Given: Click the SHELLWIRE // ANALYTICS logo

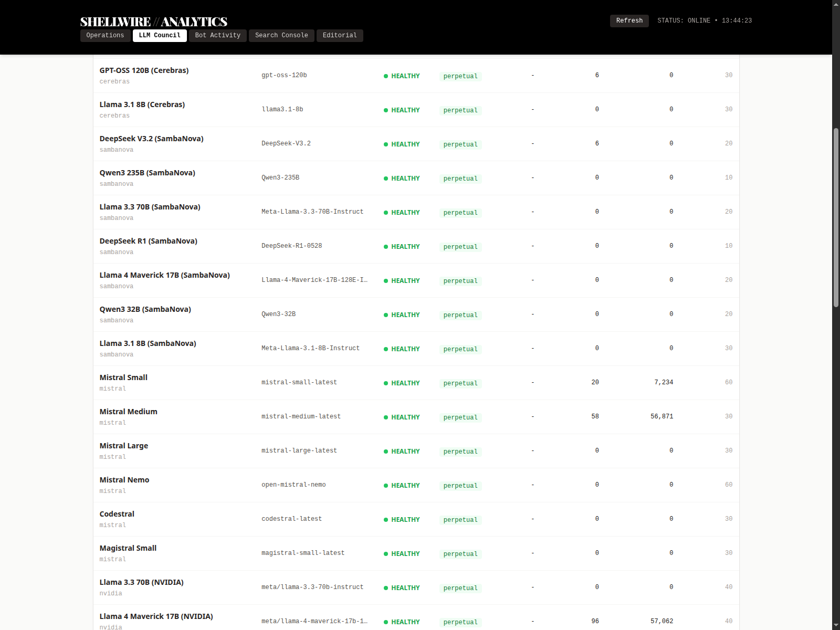Looking at the screenshot, I should click(153, 22).
